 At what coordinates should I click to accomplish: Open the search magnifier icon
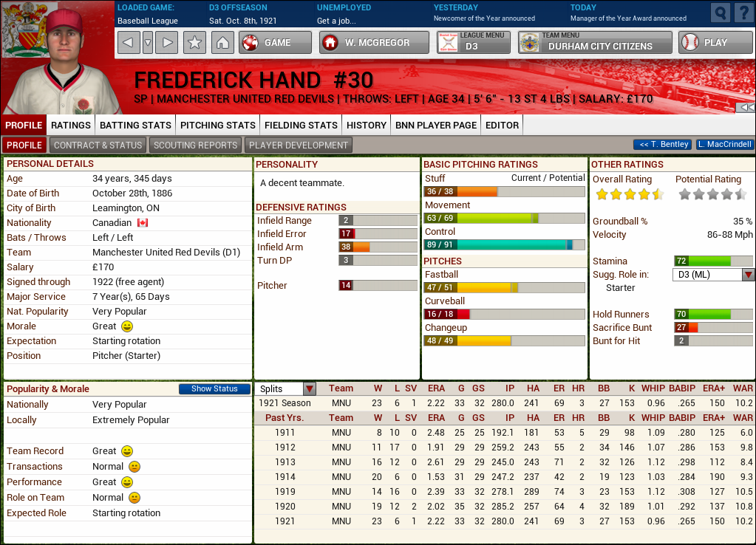pyautogui.click(x=720, y=13)
